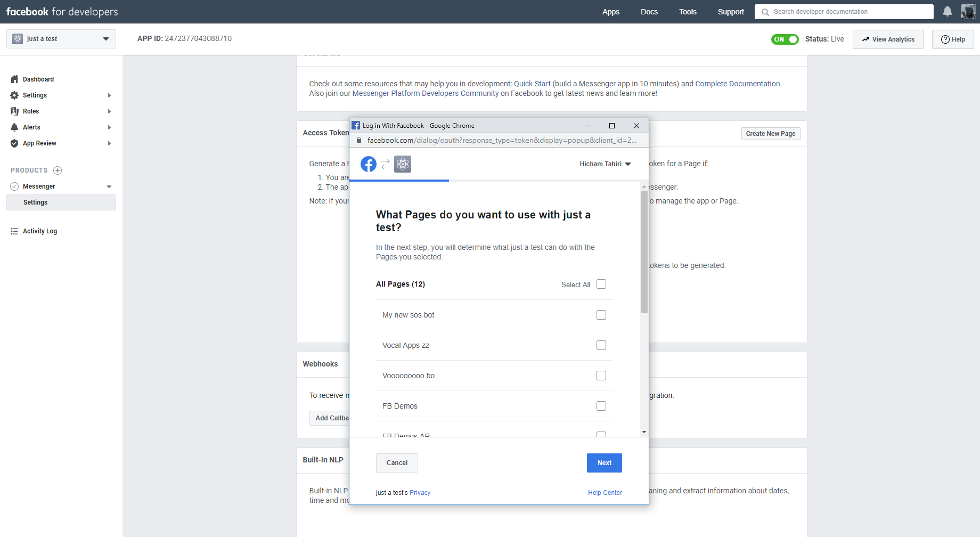This screenshot has width=980, height=537.
Task: Expand the App Review submenu arrow
Action: (109, 143)
